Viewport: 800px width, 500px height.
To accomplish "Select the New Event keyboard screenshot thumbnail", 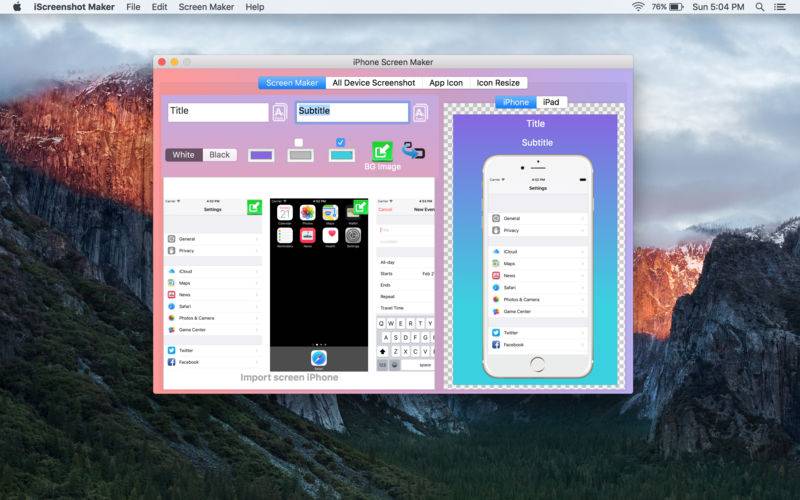I will (x=405, y=285).
